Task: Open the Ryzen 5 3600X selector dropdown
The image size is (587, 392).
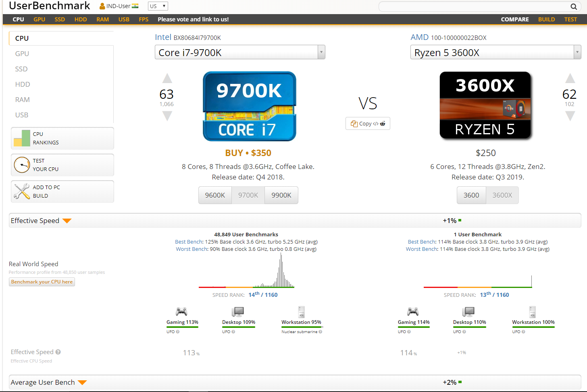Action: (495, 52)
